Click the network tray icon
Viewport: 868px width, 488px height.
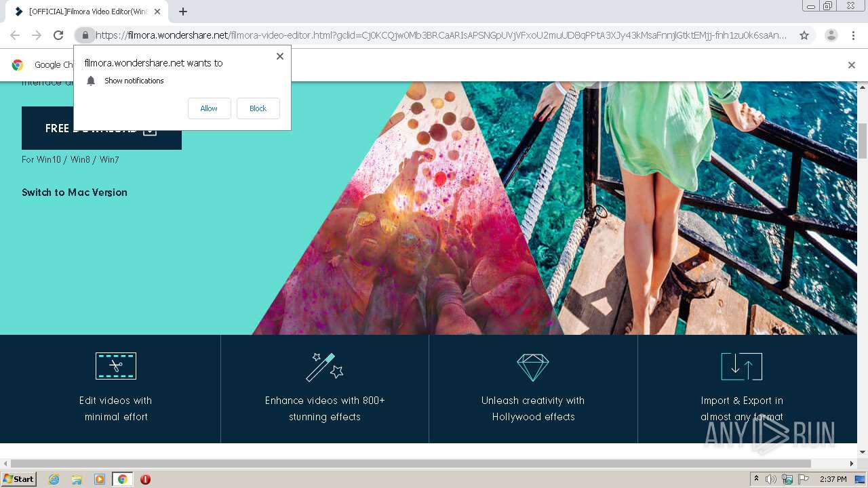(787, 479)
